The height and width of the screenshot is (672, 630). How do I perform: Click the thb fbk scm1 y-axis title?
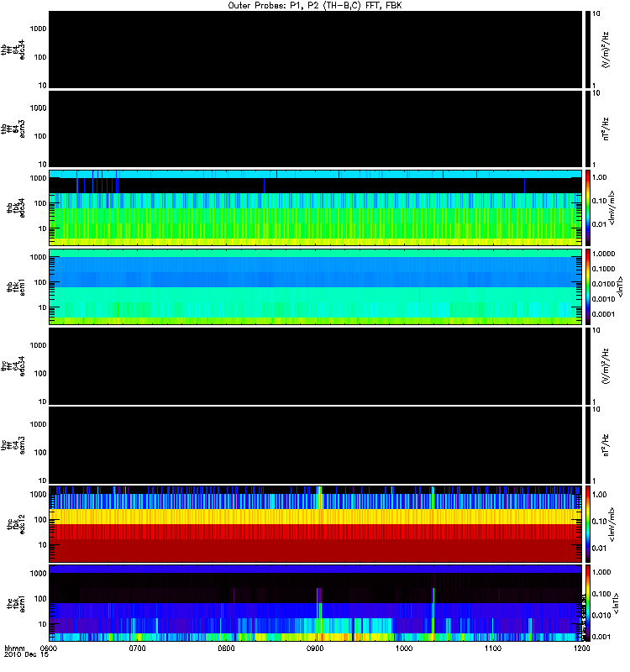tap(15, 286)
